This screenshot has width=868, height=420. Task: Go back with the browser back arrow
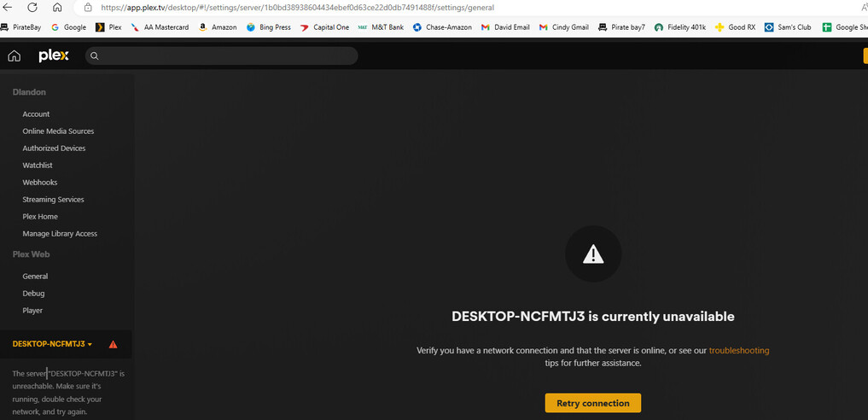(8, 8)
